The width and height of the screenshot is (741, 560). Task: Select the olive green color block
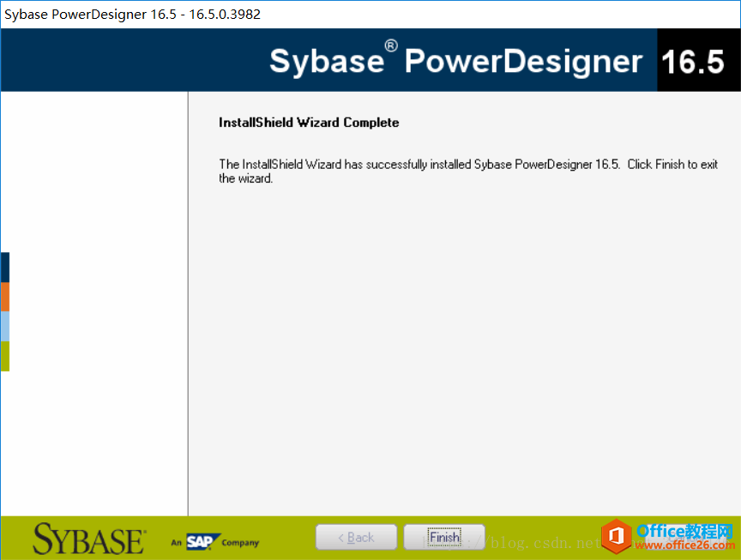4,356
